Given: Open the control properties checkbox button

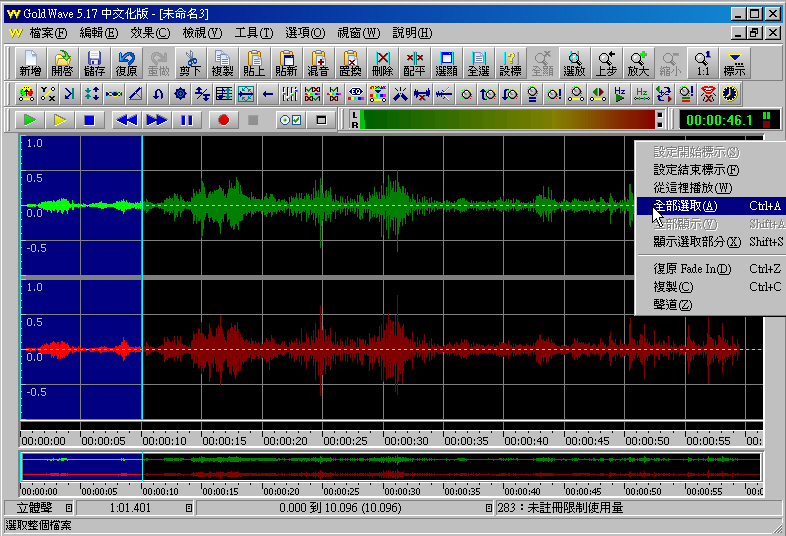Looking at the screenshot, I should click(290, 120).
